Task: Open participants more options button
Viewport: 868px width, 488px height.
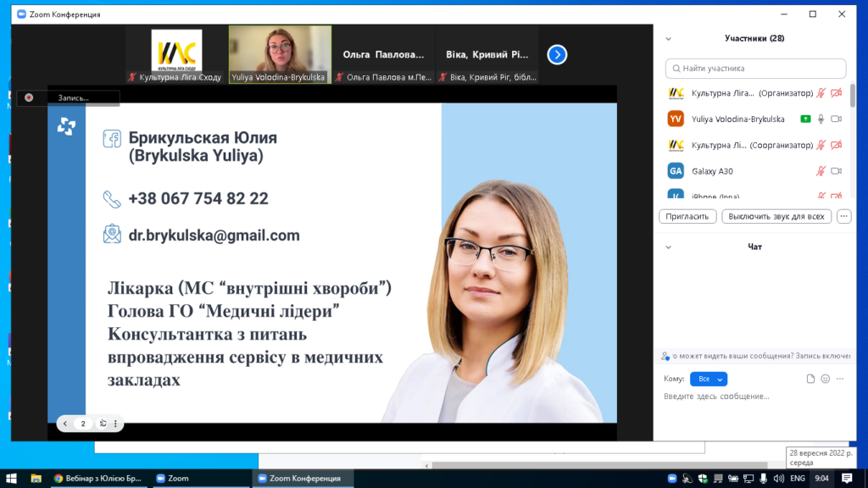Action: (843, 216)
